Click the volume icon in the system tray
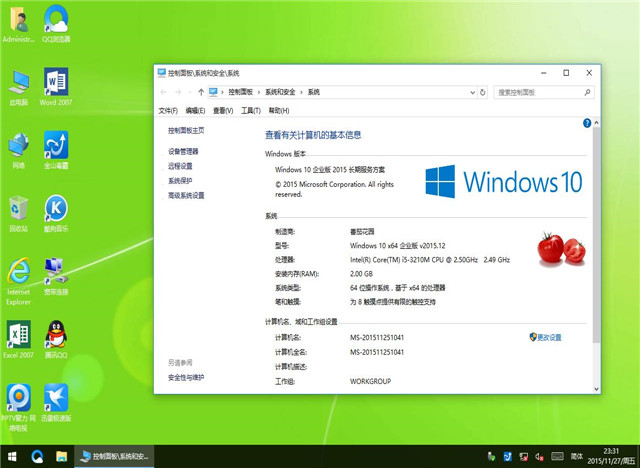 tap(539, 457)
